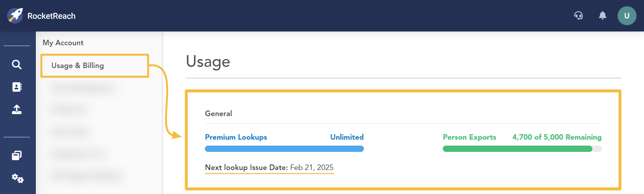Open the settings gears sidebar icon
644x194 pixels.
[18, 178]
